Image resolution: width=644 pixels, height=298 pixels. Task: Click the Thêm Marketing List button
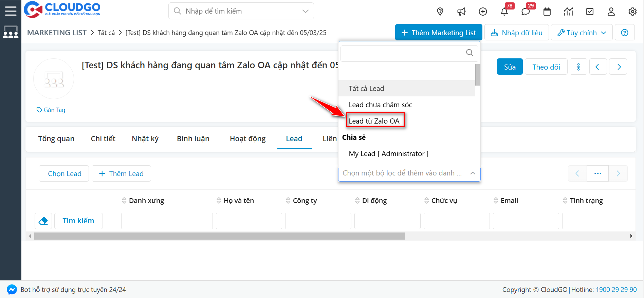tap(438, 33)
